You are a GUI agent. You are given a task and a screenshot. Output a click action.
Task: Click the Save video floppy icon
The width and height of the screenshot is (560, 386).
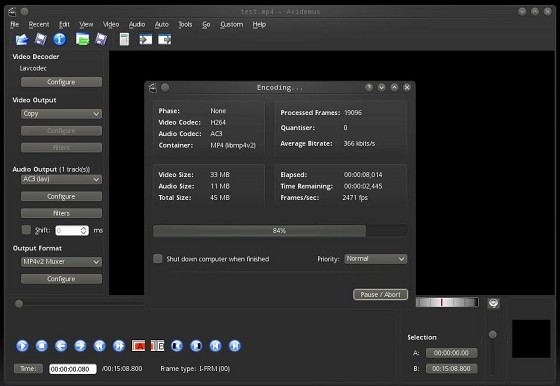41,39
